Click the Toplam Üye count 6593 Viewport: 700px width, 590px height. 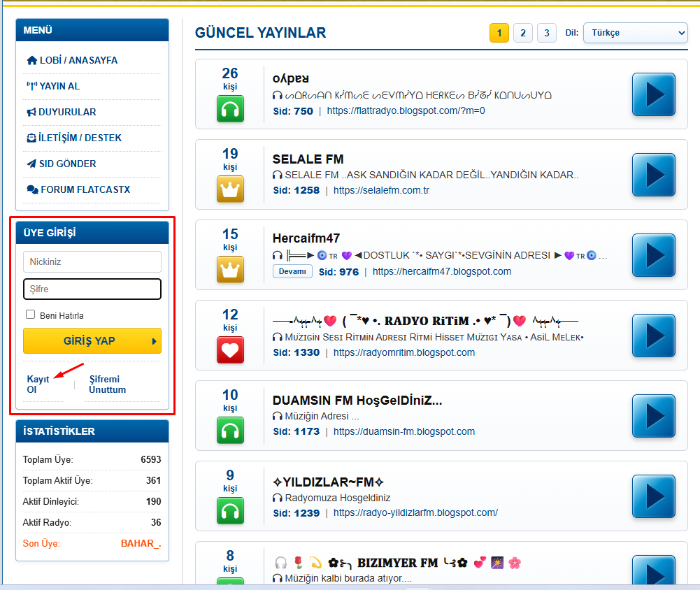[151, 460]
